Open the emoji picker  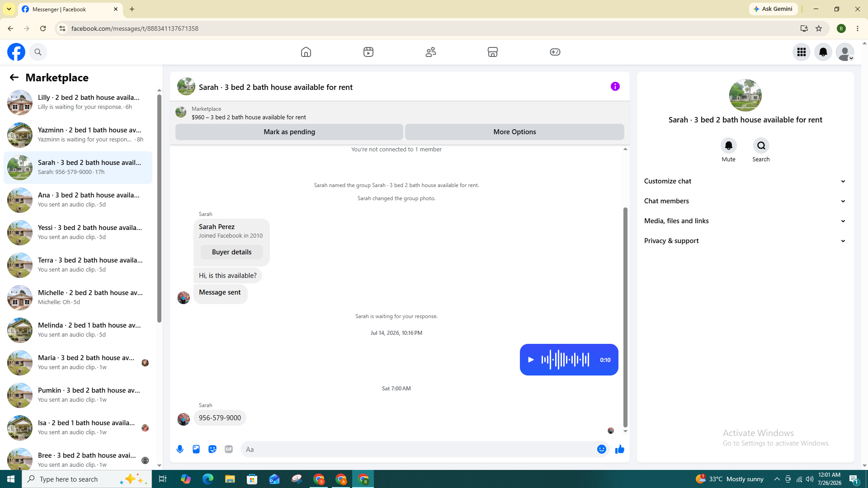[602, 450]
